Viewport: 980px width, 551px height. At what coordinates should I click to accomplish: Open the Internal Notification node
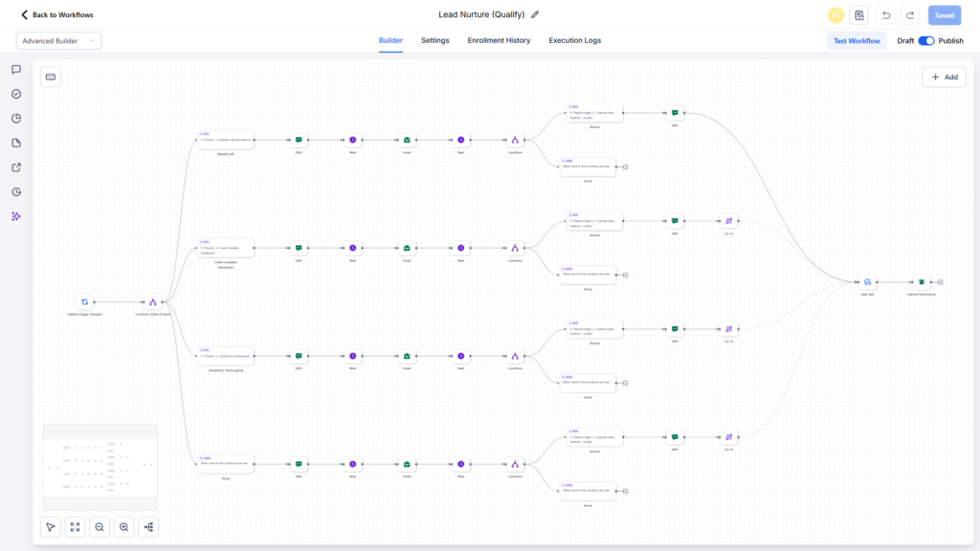922,282
